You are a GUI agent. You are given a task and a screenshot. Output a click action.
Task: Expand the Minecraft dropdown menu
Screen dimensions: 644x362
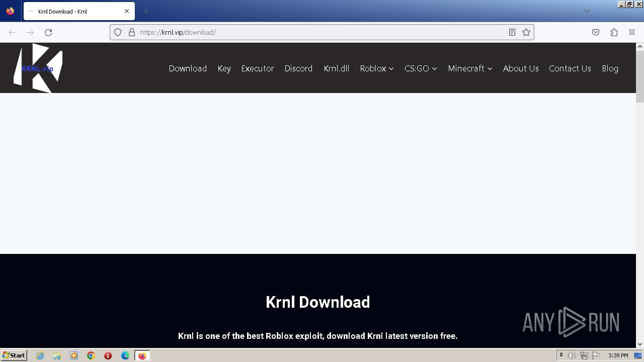point(470,68)
